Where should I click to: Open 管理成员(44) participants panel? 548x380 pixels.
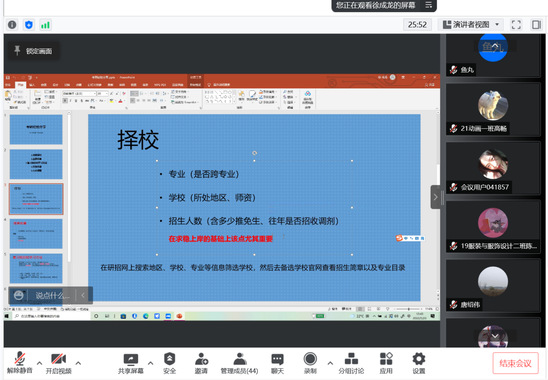pyautogui.click(x=239, y=363)
